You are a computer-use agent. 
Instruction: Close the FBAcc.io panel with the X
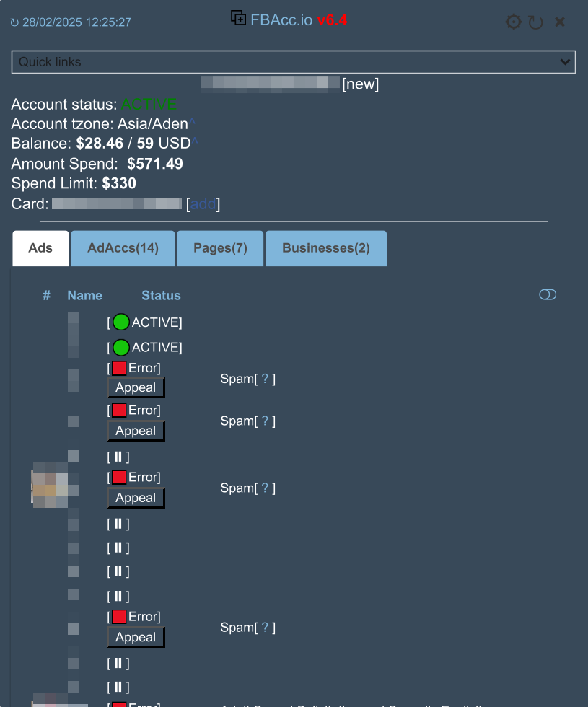tap(560, 22)
